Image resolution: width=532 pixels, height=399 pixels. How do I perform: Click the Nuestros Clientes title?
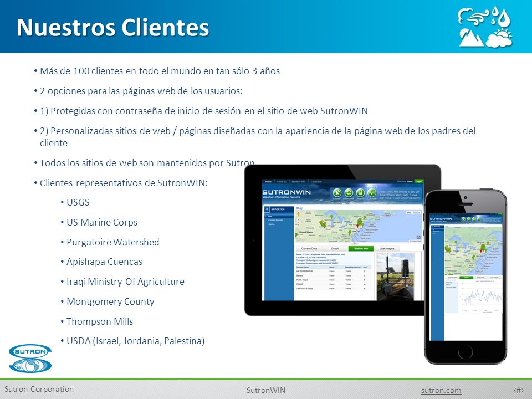point(113,27)
